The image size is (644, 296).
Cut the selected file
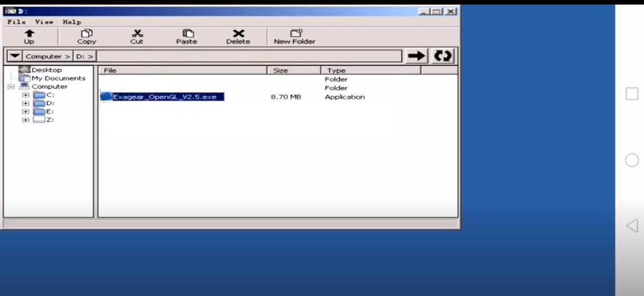137,37
